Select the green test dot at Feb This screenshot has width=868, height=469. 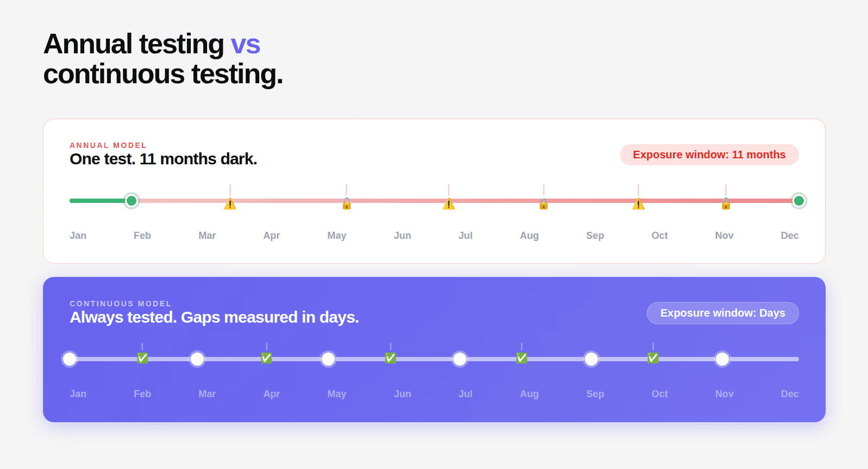pyautogui.click(x=132, y=201)
